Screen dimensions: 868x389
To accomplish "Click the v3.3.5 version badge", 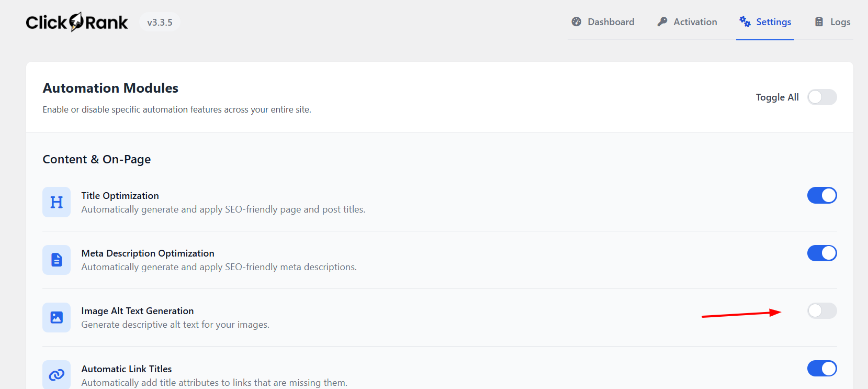I will (160, 23).
